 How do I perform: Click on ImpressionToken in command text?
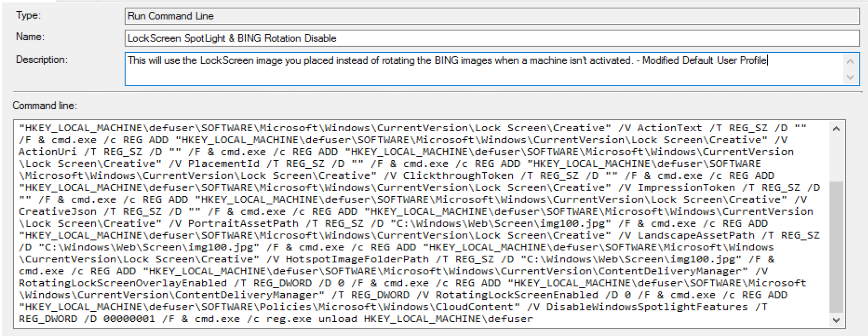tap(686, 188)
